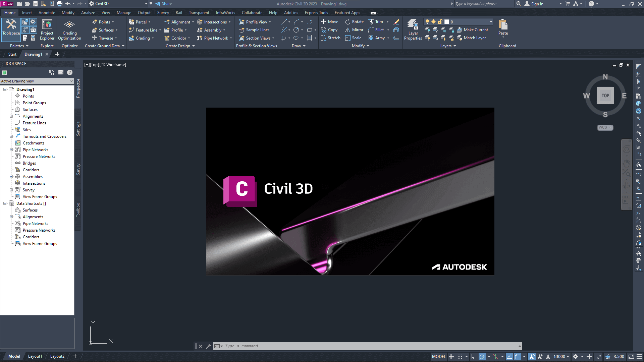Viewport: 644px width, 362px height.
Task: Toggle Clean Screen in status bar
Action: [x=631, y=357]
